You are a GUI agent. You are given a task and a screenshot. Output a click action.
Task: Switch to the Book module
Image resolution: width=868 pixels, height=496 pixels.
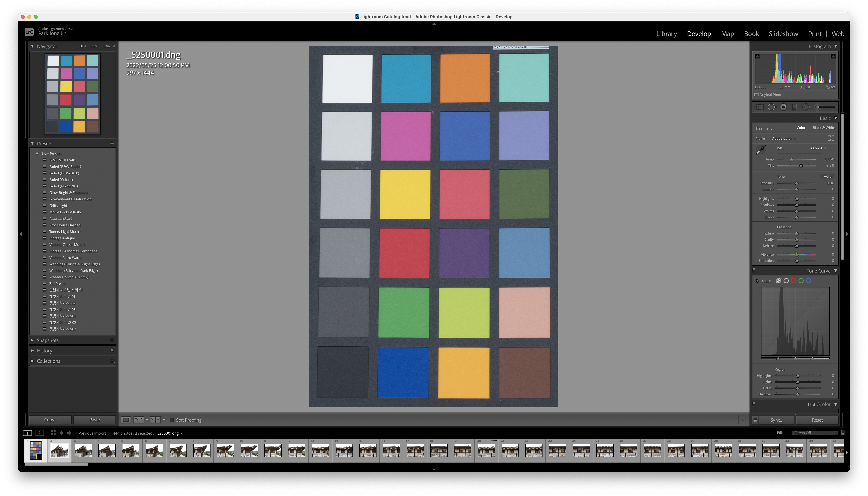752,34
